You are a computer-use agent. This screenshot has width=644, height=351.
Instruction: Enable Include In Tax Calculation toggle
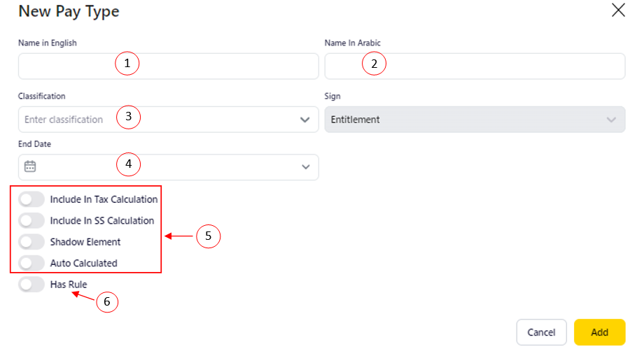click(x=32, y=199)
